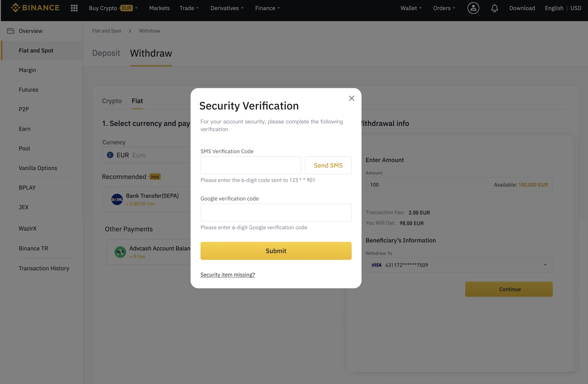Close the Security Verification dialog
Screen dimensions: 588x384
point(351,98)
